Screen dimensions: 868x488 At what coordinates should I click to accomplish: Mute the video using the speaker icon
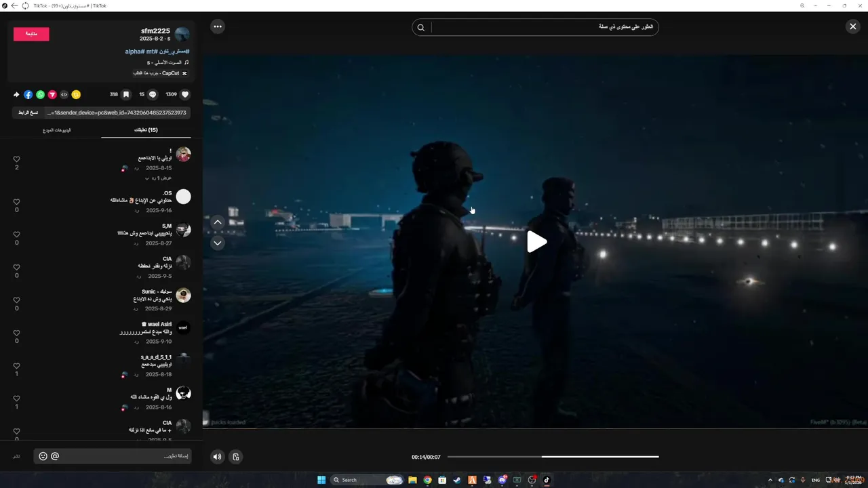pos(217,457)
